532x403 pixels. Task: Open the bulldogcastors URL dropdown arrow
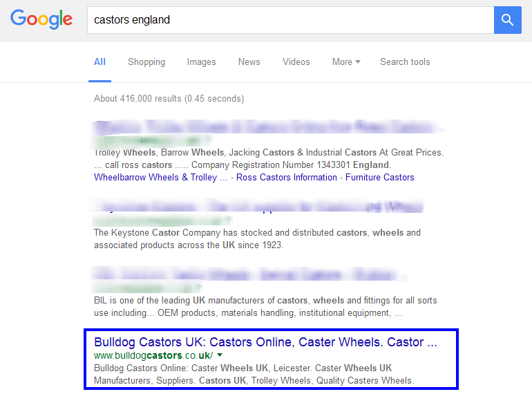tap(220, 355)
